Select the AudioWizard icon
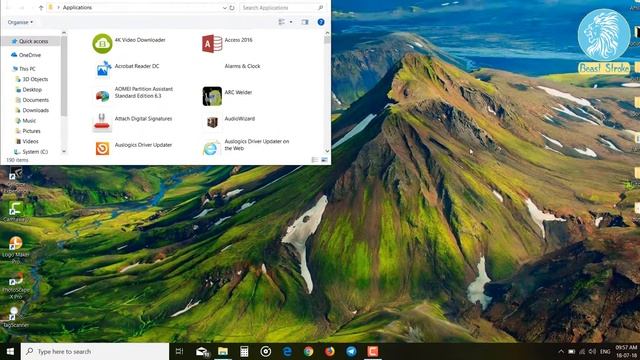640x360 pixels. 212,122
